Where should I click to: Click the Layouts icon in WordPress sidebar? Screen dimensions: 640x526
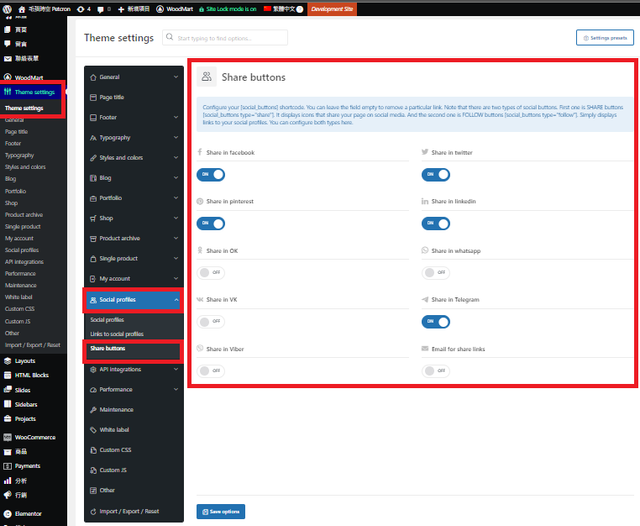[7, 361]
